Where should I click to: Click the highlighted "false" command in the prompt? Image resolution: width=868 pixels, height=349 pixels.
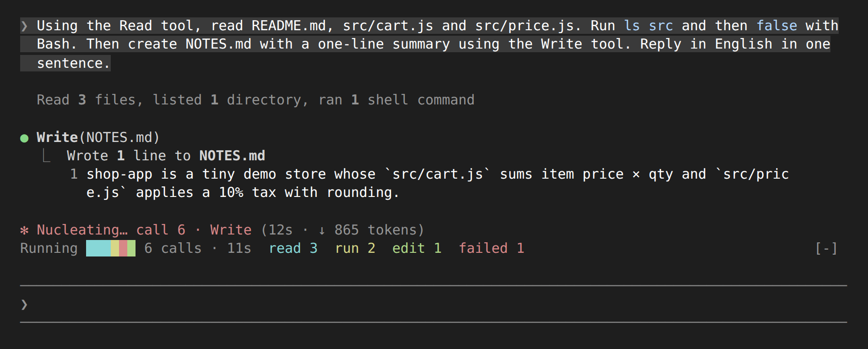(x=776, y=26)
